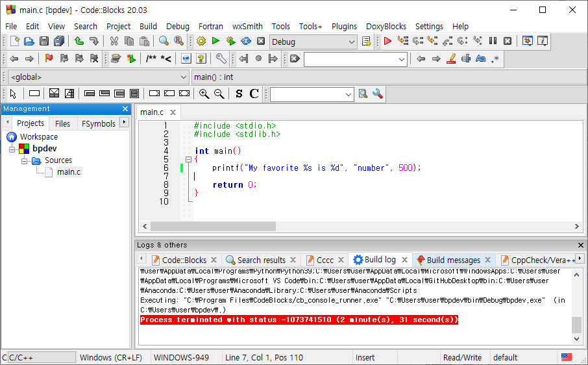Select main.c in the project tree
The image size is (588, 365).
tap(69, 172)
